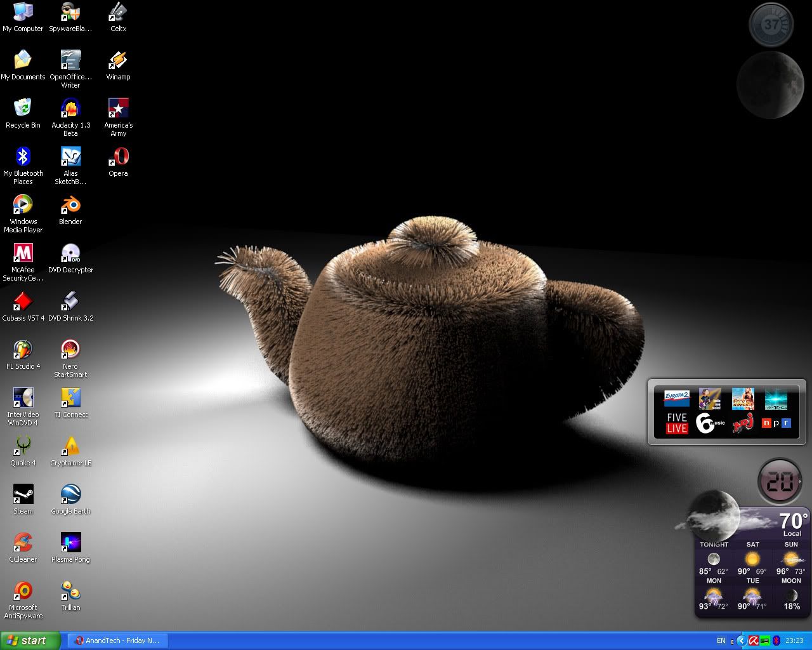812x650 pixels.
Task: Open the Blender desktop shortcut
Action: [x=70, y=205]
